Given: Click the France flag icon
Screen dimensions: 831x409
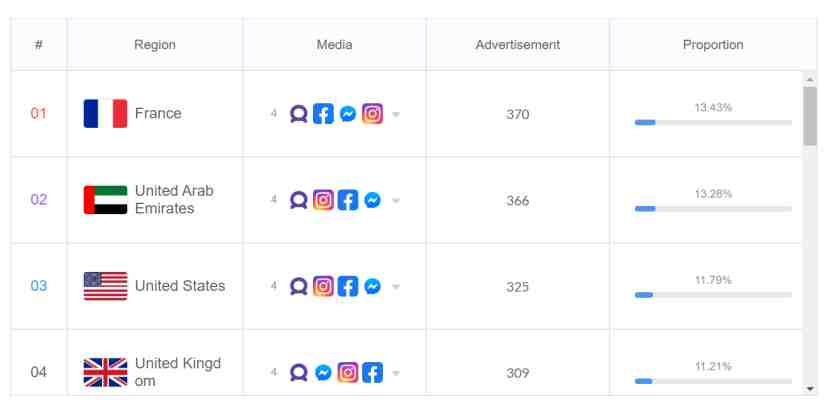Looking at the screenshot, I should tap(105, 113).
